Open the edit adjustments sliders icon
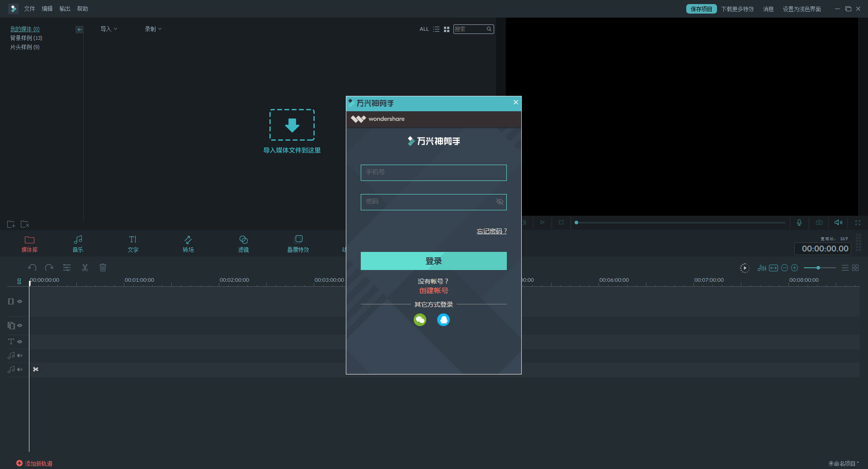Screen dimensions: 868x469 pyautogui.click(x=67, y=267)
